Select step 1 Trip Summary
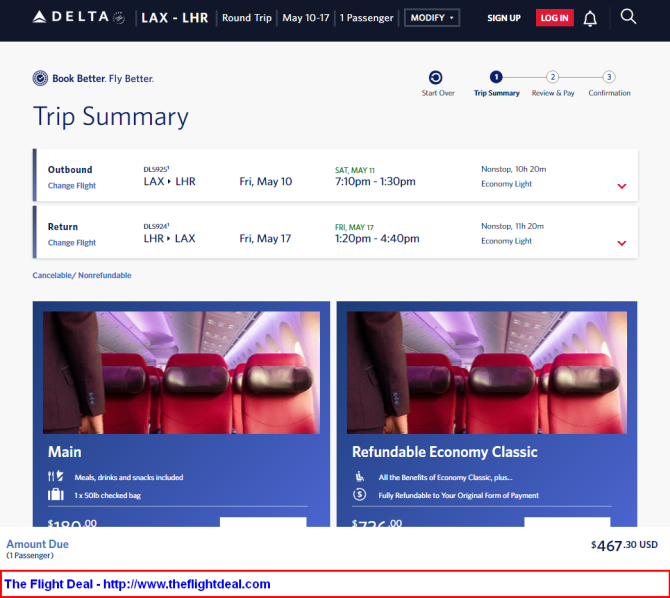 (496, 77)
